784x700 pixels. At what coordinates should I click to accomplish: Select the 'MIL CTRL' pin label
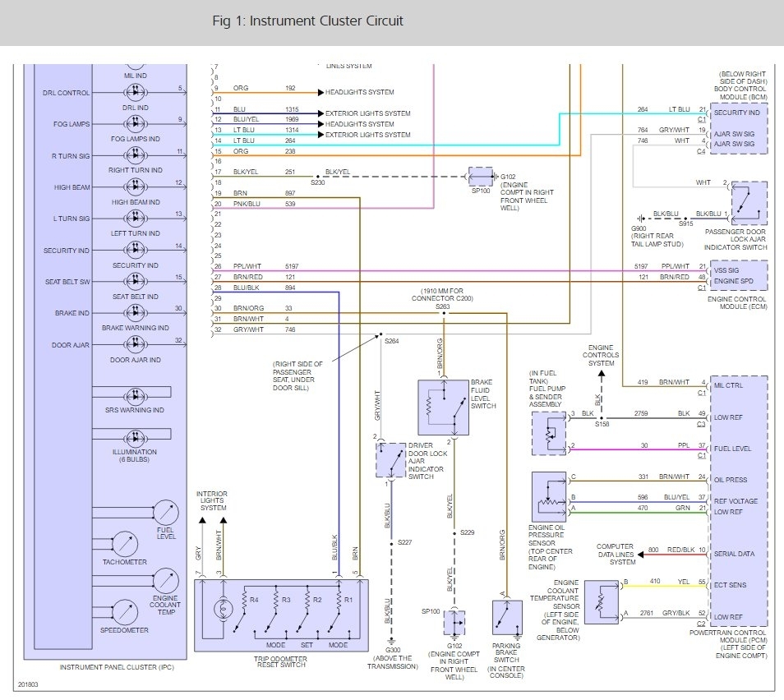tap(728, 385)
